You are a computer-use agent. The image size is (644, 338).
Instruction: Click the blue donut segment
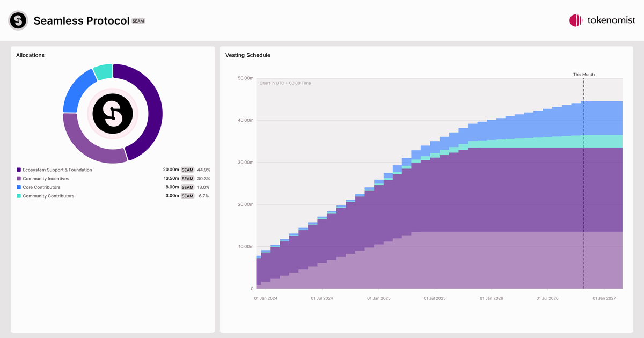coord(76,92)
